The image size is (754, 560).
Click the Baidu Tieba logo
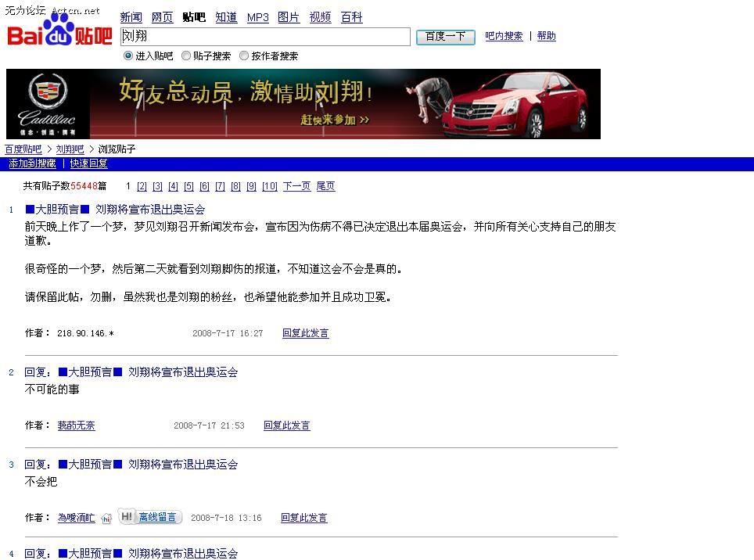click(59, 30)
